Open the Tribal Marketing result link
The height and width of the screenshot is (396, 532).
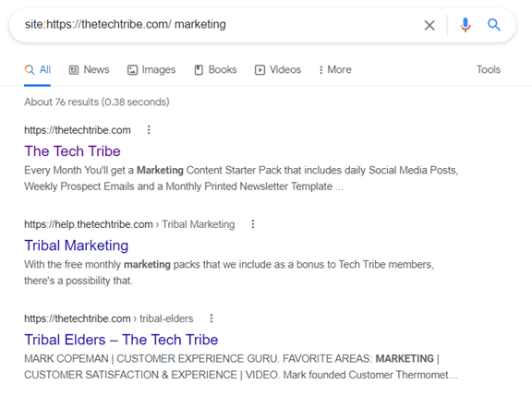pos(77,246)
